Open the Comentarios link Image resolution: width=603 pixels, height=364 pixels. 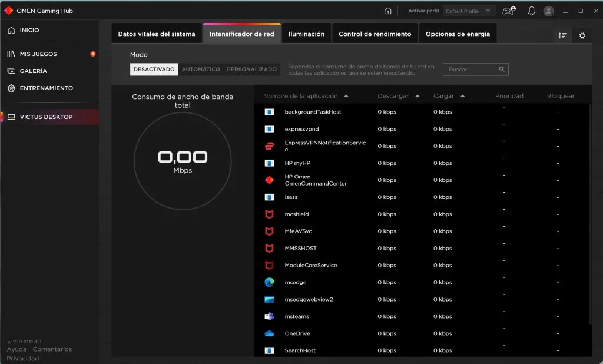click(52, 349)
